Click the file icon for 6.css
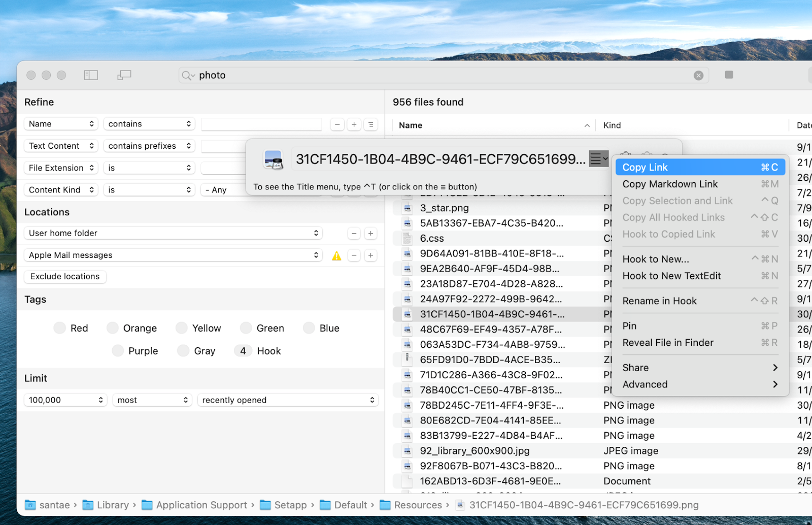This screenshot has height=525, width=812. (407, 238)
